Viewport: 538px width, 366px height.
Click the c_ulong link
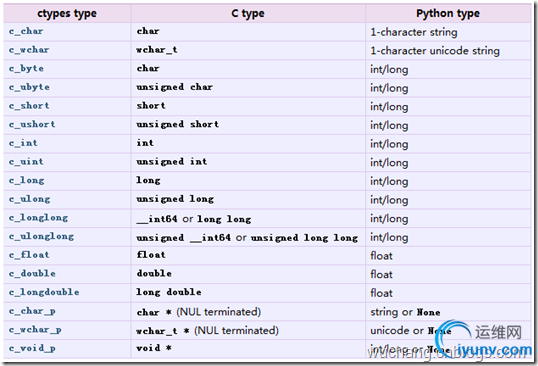(x=30, y=199)
